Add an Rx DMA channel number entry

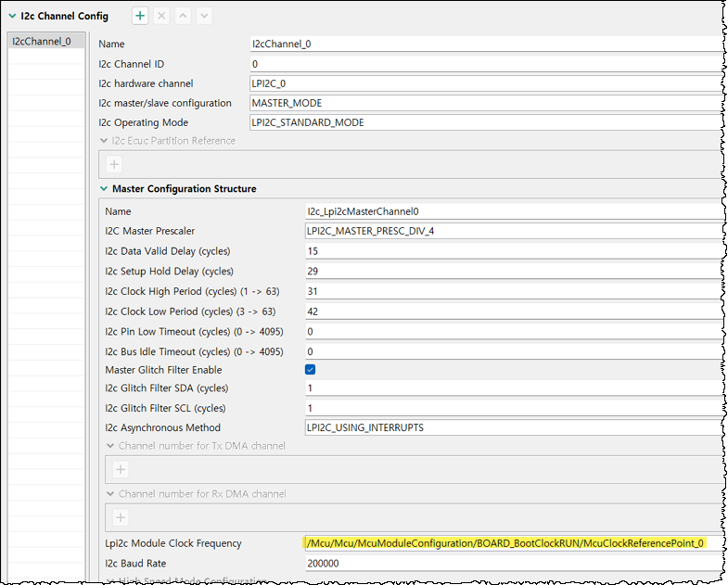point(121,517)
